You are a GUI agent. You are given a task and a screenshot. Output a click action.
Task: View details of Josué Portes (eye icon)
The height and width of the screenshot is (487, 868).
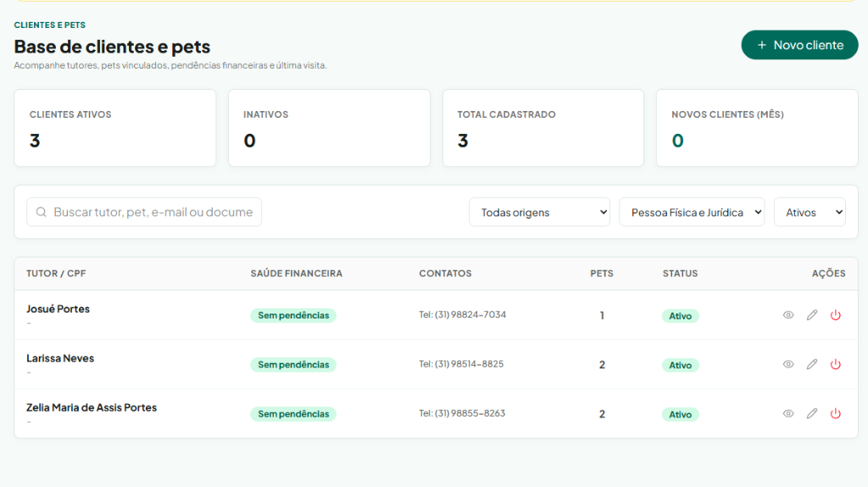point(788,315)
